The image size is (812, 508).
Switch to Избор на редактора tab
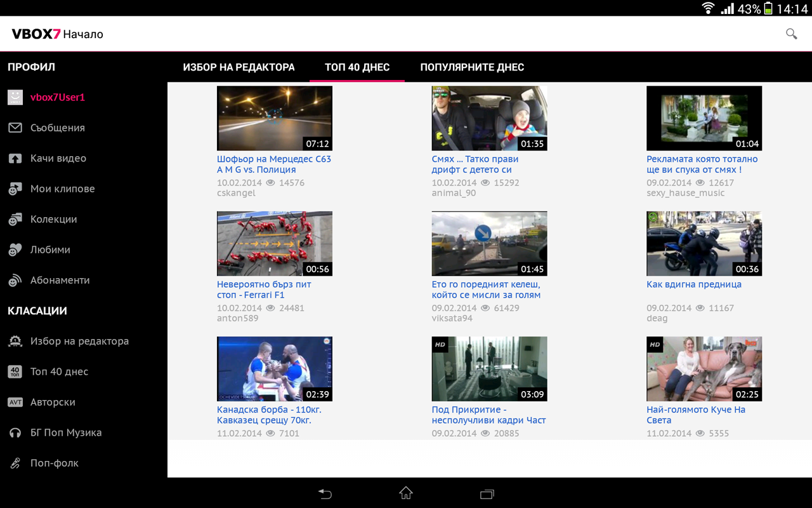pos(239,67)
